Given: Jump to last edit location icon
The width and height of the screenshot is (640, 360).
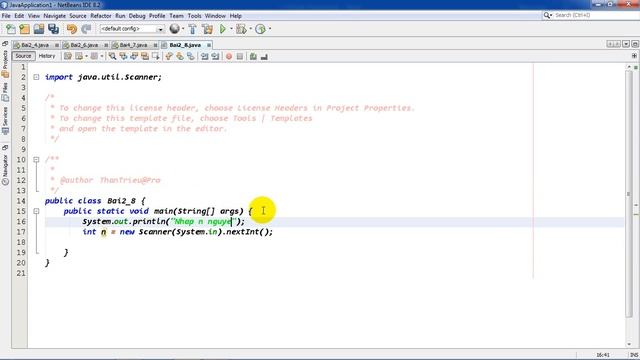Looking at the screenshot, I should (x=68, y=56).
